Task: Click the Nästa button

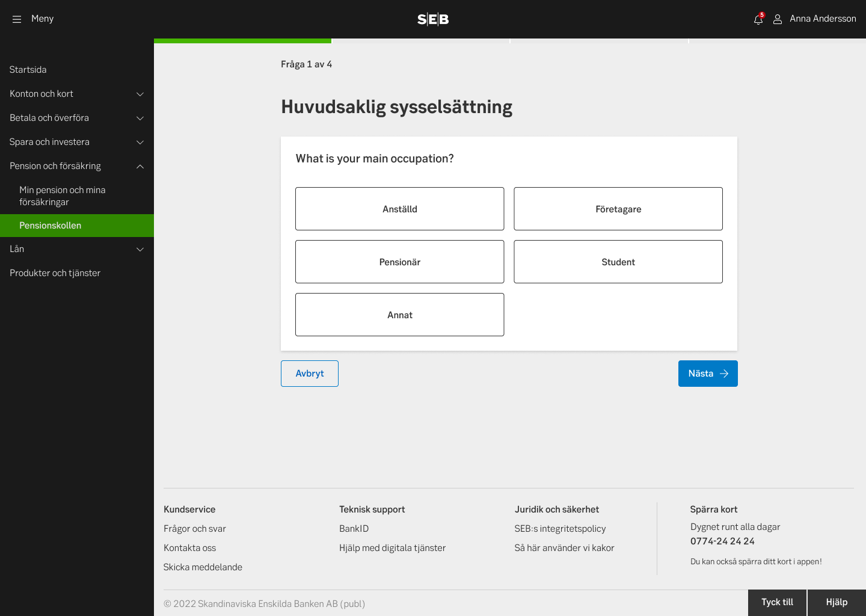Action: (x=707, y=374)
